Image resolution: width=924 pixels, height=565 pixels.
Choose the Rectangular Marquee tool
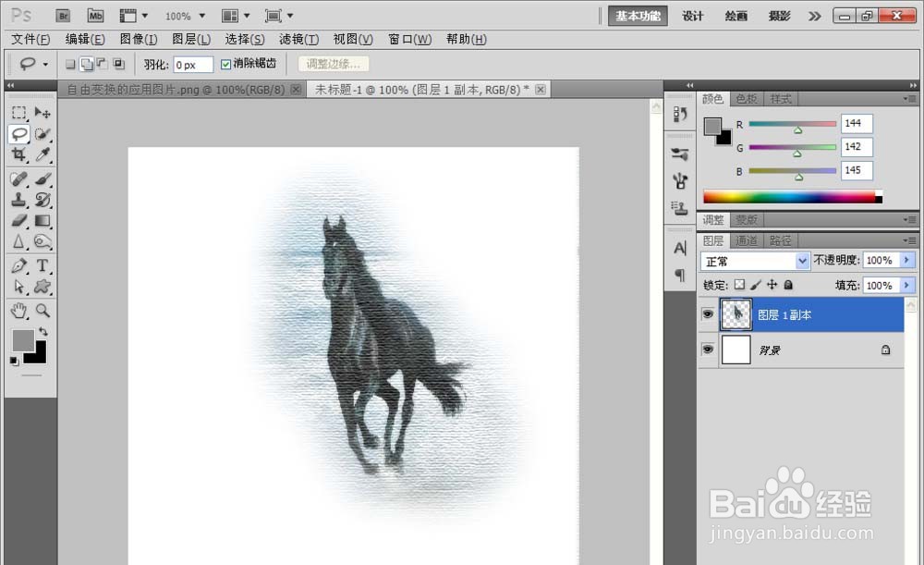[18, 112]
